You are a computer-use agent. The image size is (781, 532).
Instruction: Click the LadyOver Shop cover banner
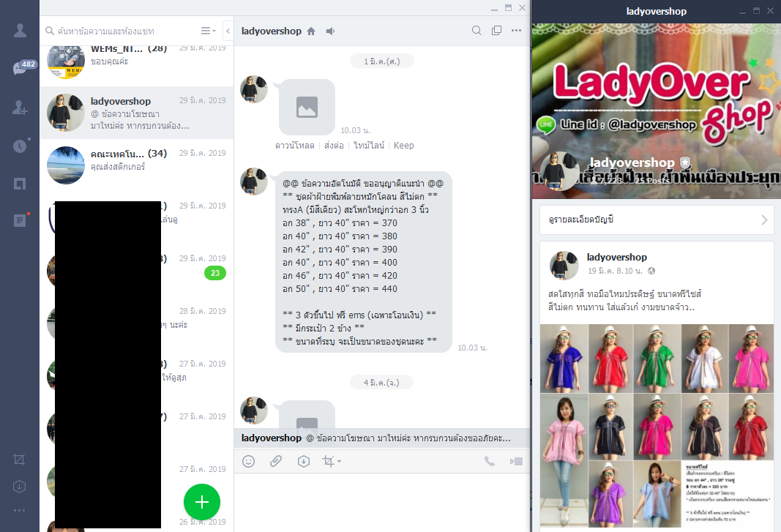(657, 110)
